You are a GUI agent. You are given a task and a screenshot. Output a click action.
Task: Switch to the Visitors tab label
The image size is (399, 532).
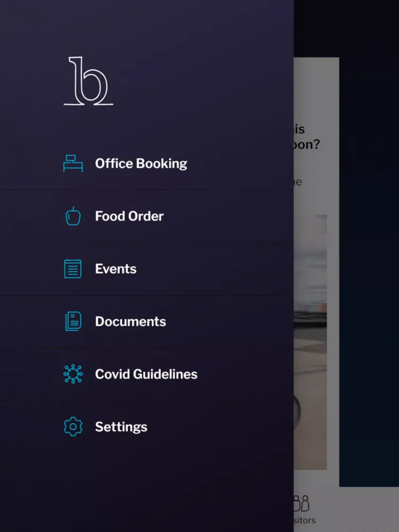point(305,520)
